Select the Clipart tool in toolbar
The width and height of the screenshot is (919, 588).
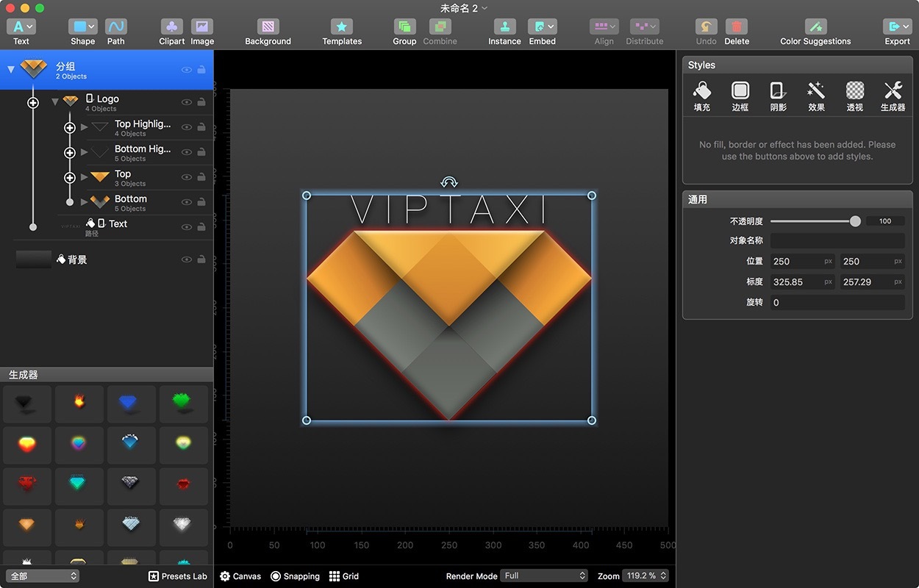171,27
